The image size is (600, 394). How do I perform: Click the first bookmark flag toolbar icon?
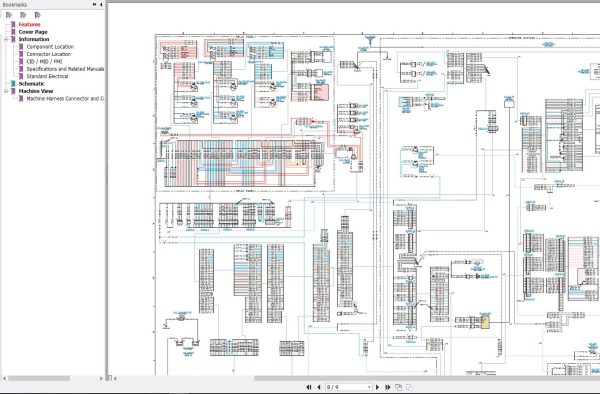pyautogui.click(x=9, y=15)
